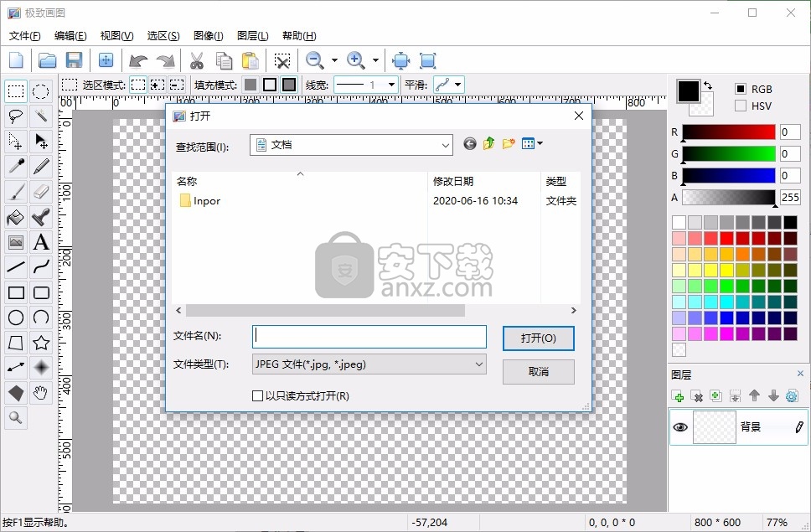Image resolution: width=811 pixels, height=532 pixels.
Task: Choose subtract from selection mode button
Action: coord(177,85)
